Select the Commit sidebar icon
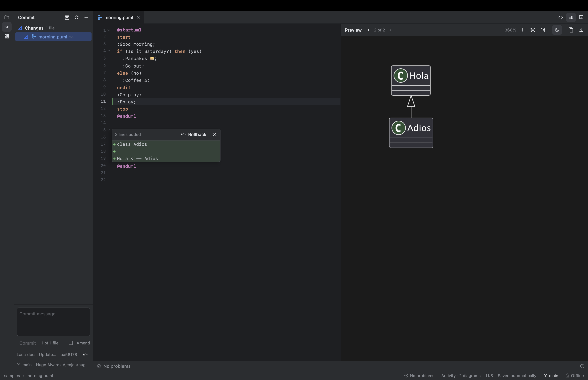The height and width of the screenshot is (380, 588). click(x=7, y=27)
